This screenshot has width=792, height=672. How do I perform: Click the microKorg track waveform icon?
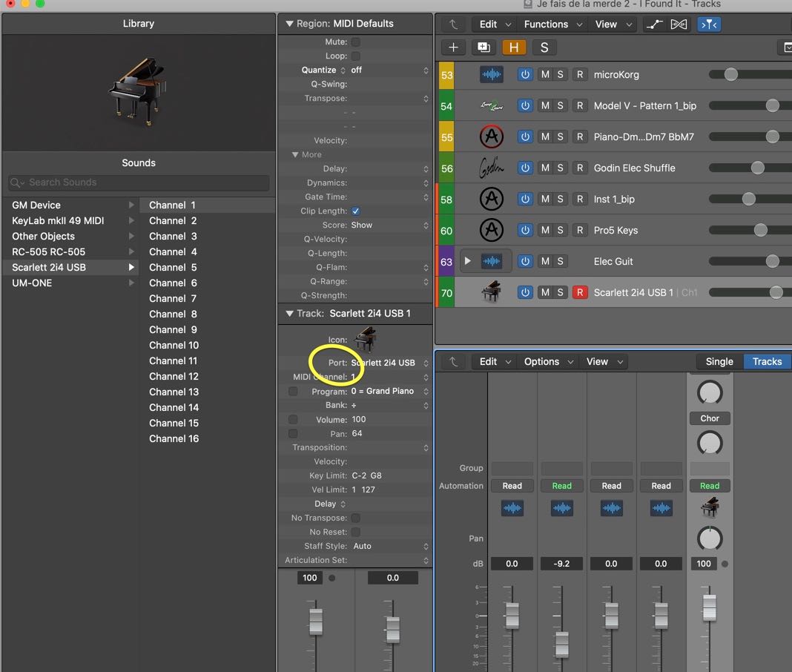tap(491, 74)
